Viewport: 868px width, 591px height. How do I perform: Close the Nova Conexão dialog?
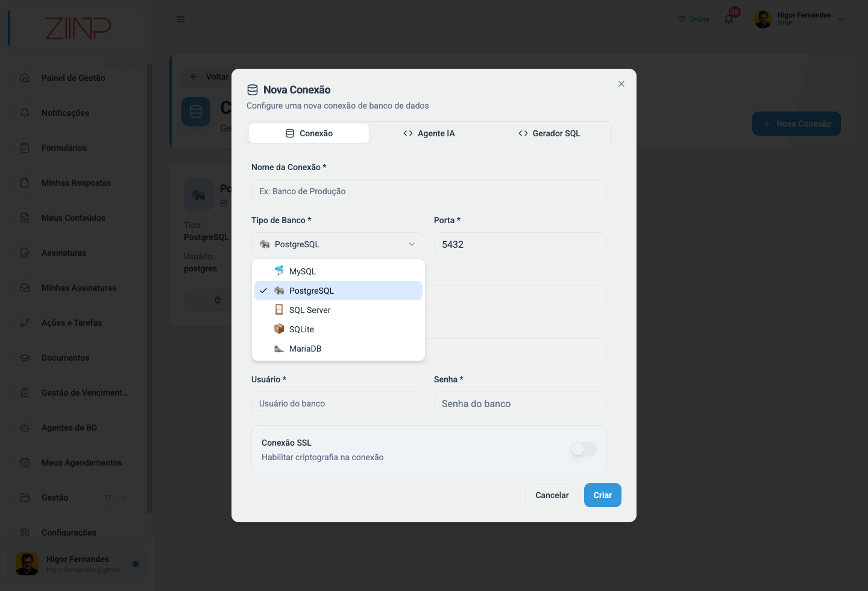coord(621,84)
